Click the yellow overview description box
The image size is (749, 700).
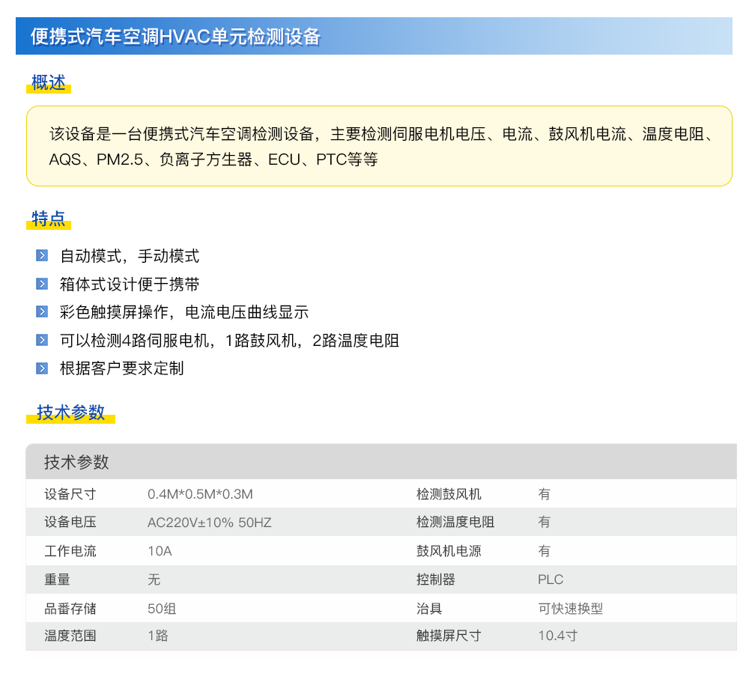point(379,146)
